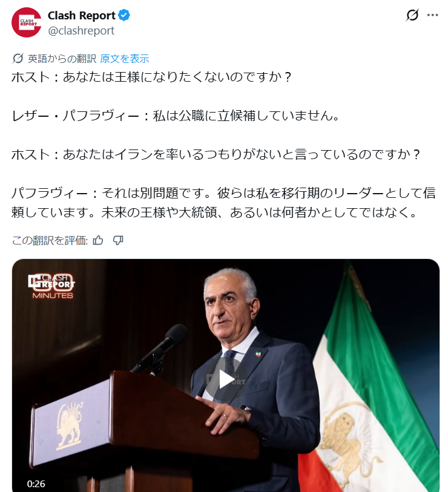Open the Clash Report profile avatar
The width and height of the screenshot is (448, 492).
27,22
